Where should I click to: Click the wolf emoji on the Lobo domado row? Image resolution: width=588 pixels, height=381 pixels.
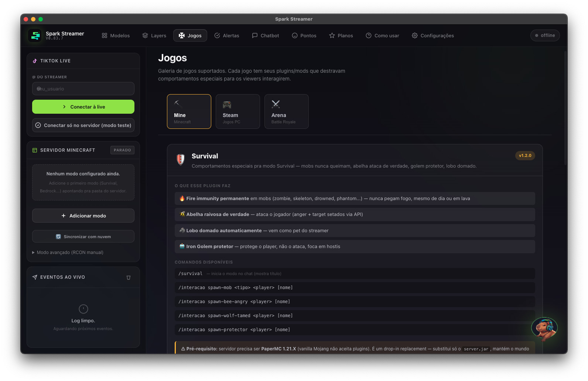tap(182, 230)
